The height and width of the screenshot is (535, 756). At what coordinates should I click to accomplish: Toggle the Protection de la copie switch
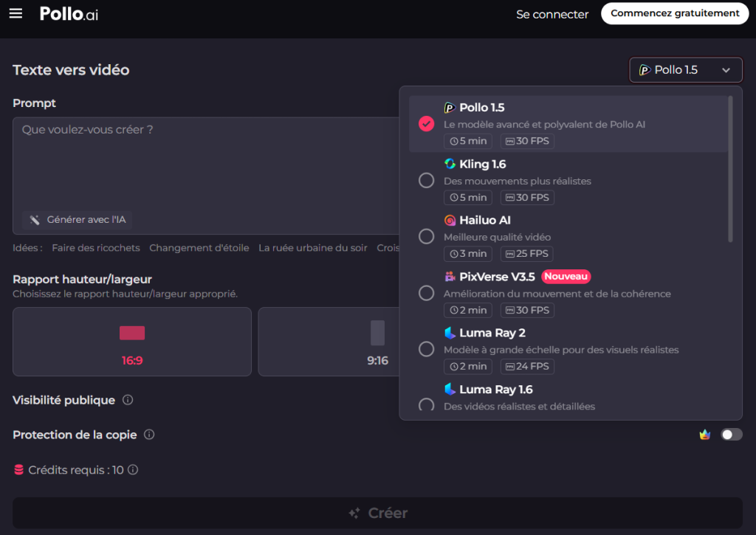732,435
